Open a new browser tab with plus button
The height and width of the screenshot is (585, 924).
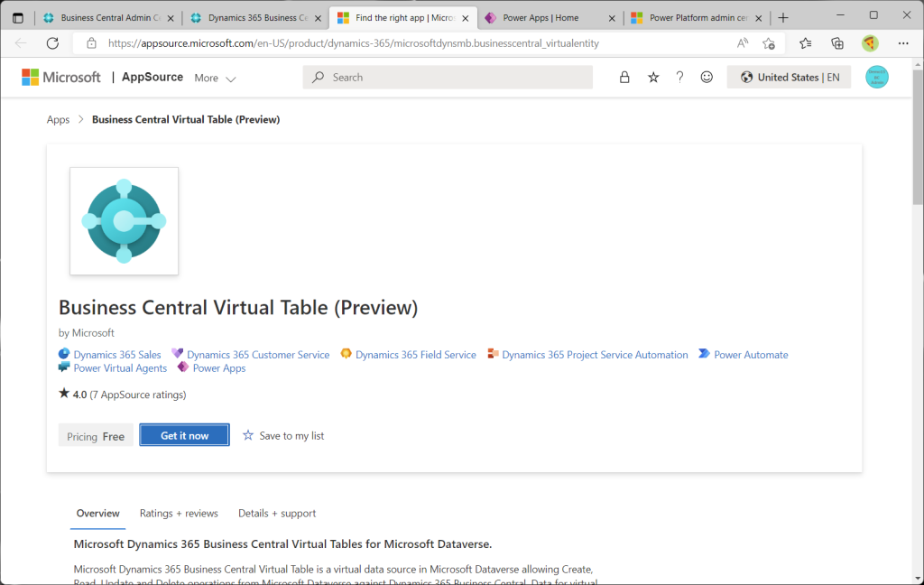(x=783, y=18)
